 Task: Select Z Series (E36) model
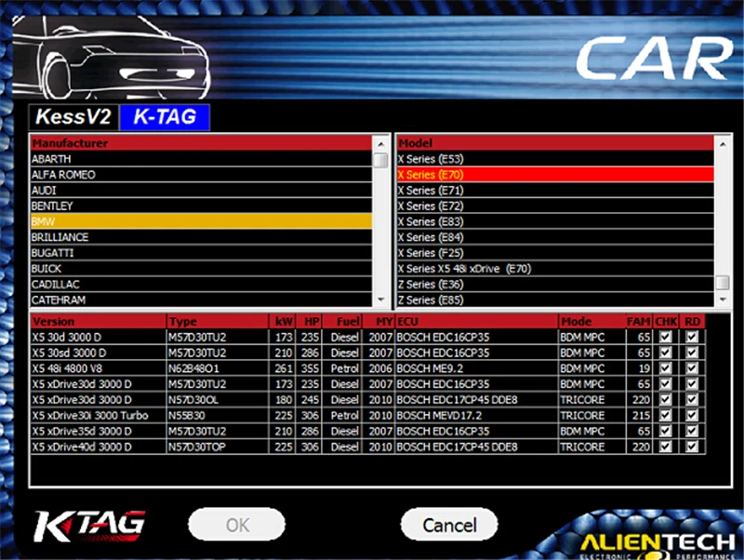[555, 284]
